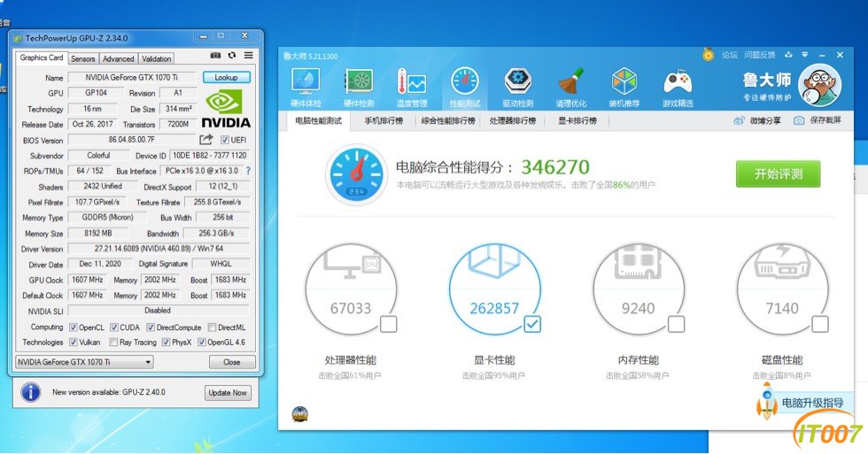Switch to the Graphics Card tab

pos(42,58)
